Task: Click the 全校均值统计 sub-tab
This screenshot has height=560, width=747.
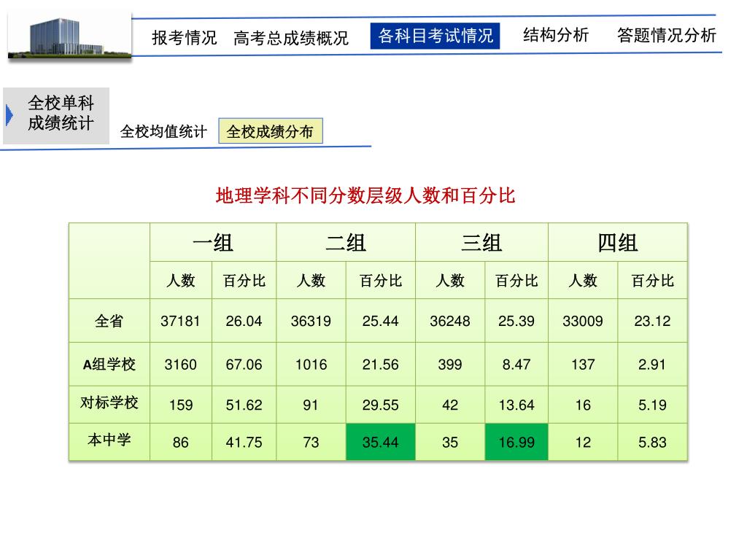Action: (x=163, y=131)
